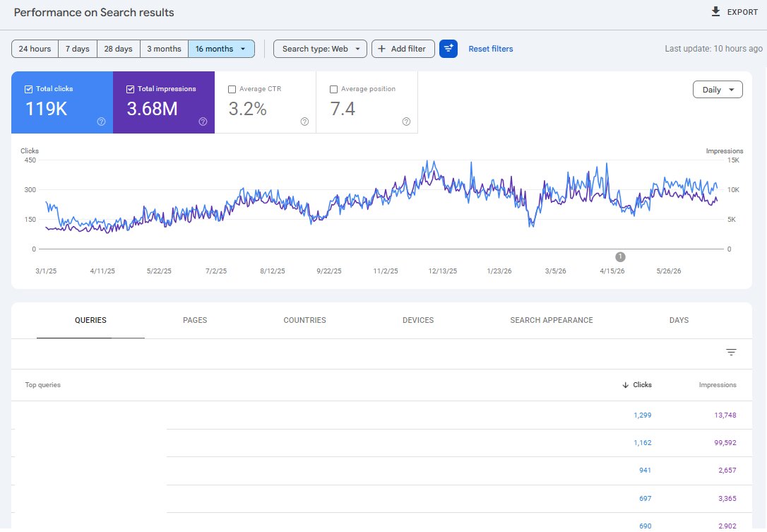Expand the 16 months date range dropdown
This screenshot has width=767, height=532.
click(x=221, y=49)
